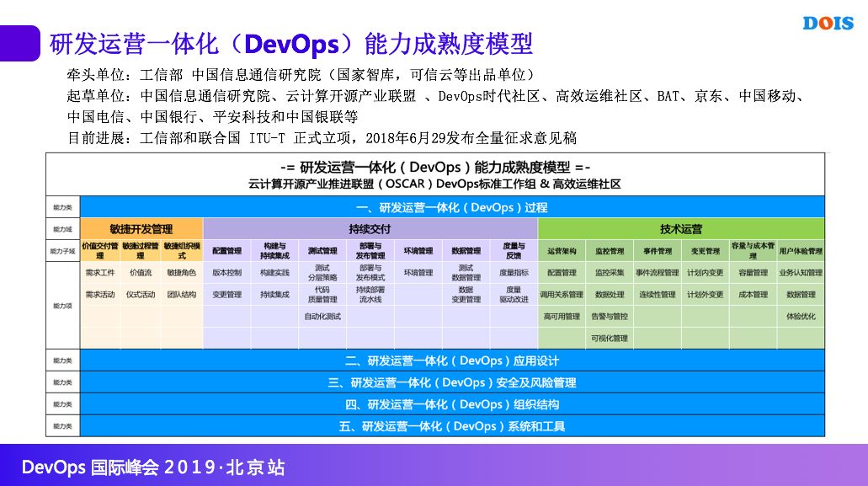Click the 计划外变更 cell
This screenshot has width=868, height=486.
click(706, 295)
